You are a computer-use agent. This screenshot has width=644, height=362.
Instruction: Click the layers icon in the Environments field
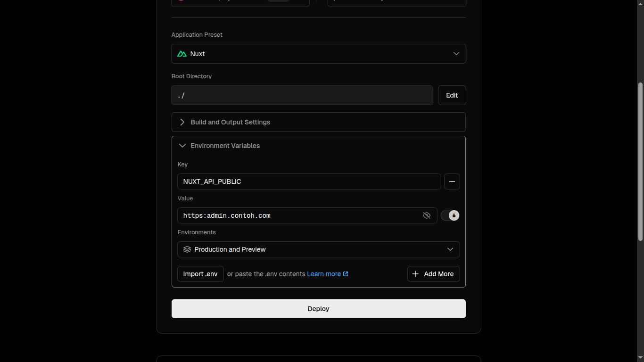187,249
